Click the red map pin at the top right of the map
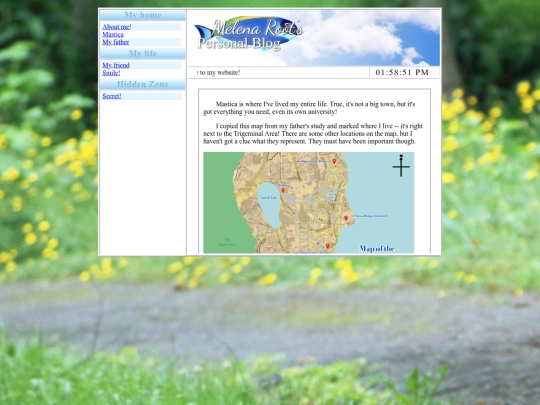Image resolution: width=540 pixels, height=405 pixels. [334, 161]
